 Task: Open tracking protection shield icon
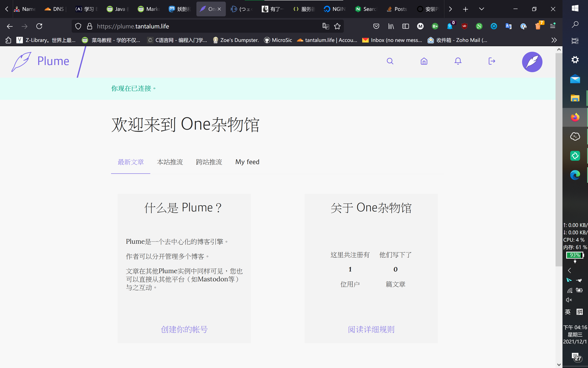78,26
